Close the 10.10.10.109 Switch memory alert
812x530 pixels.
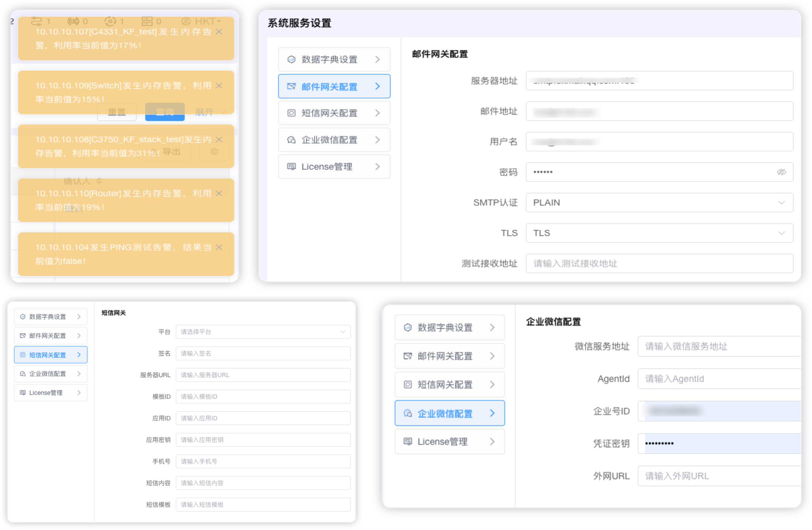pyautogui.click(x=219, y=86)
